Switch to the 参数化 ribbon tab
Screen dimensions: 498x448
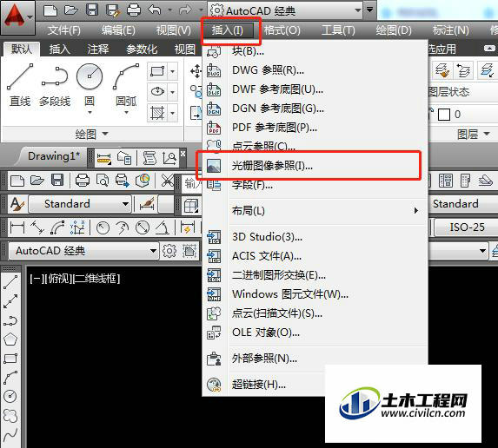(x=142, y=49)
